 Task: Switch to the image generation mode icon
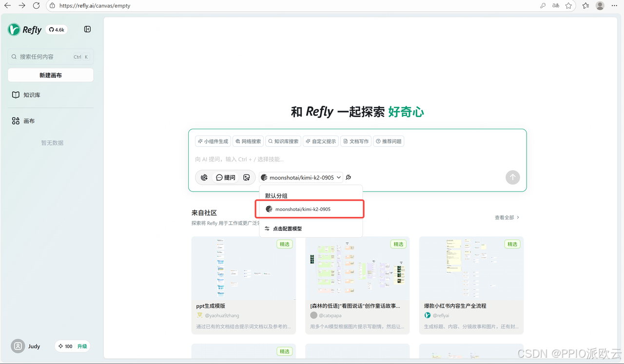[x=247, y=177]
